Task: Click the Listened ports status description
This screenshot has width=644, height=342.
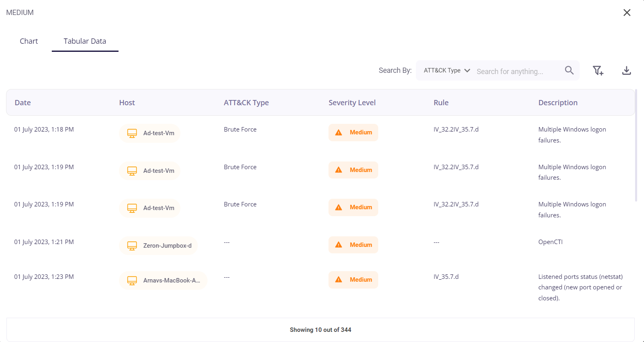Action: point(580,287)
